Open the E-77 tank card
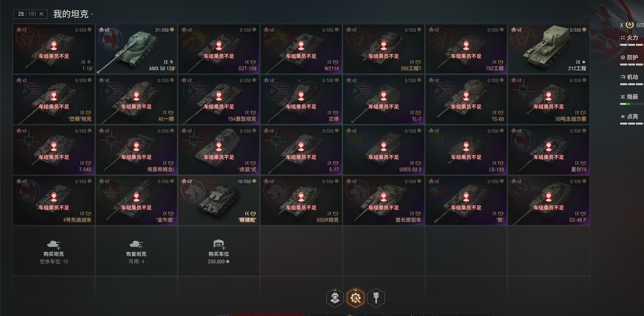The image size is (644, 316). point(301,150)
